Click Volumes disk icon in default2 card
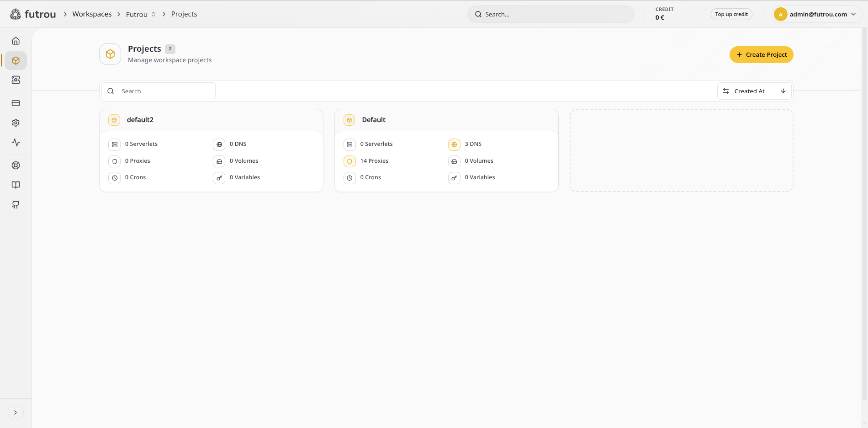Viewport: 868px width, 428px height. point(219,161)
